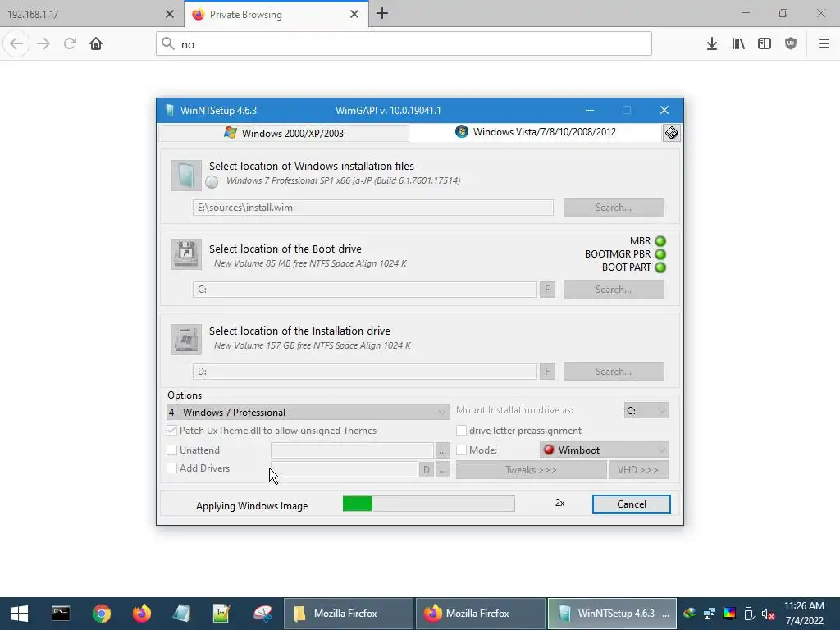Open the Wimboot mode dropdown
Viewport: 840px width, 630px height.
click(605, 450)
